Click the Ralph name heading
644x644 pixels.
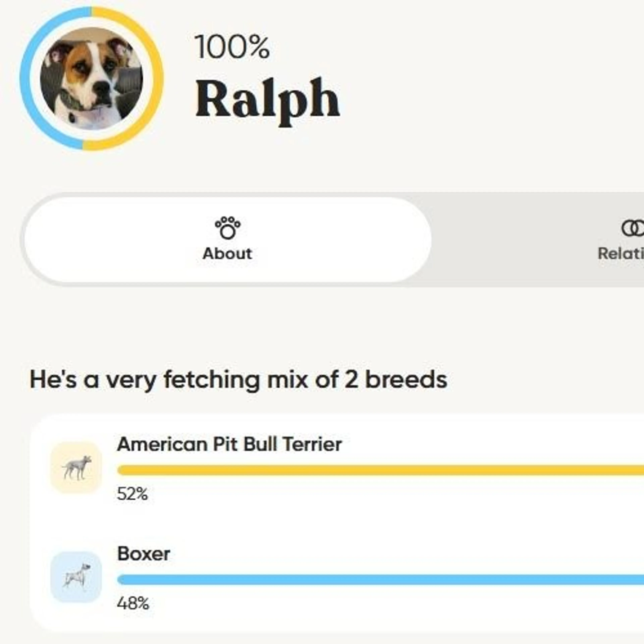pos(267,99)
